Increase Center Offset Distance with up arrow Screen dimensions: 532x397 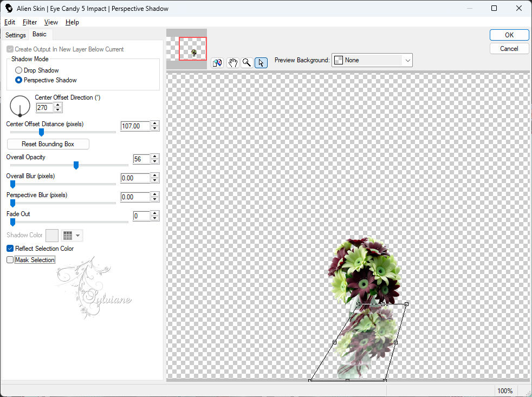coord(155,123)
